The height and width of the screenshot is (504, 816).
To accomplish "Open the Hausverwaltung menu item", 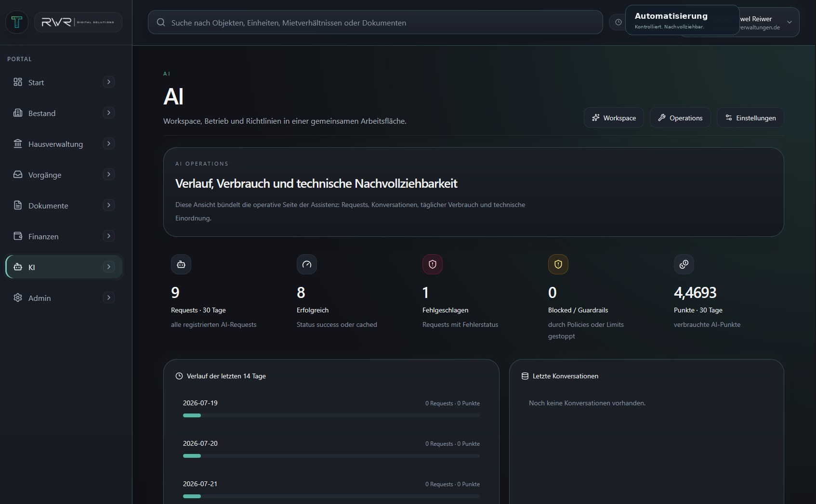I will pos(64,144).
